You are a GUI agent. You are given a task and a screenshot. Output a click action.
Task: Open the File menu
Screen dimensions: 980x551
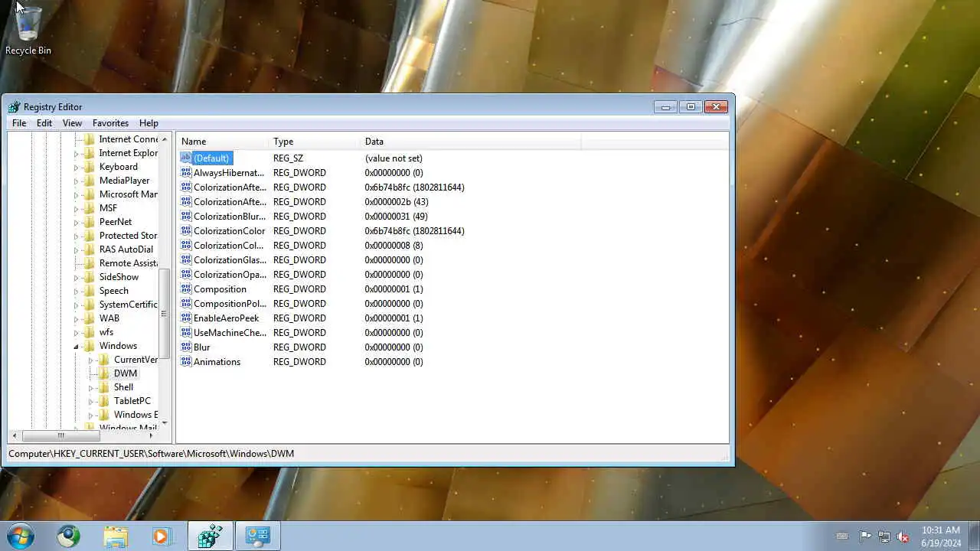(19, 123)
